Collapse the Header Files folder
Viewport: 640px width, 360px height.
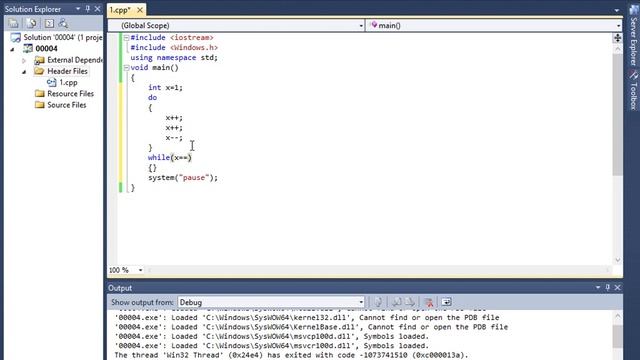(x=24, y=71)
